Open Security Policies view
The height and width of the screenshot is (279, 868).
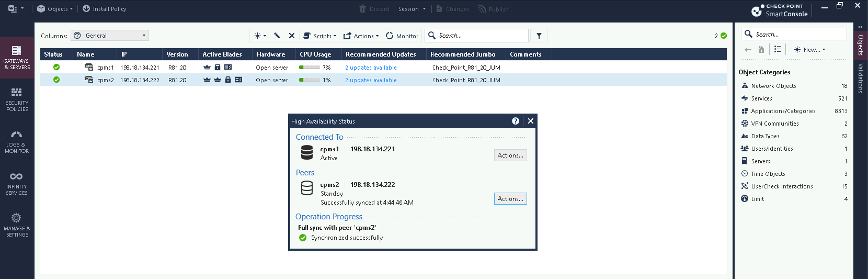17,99
